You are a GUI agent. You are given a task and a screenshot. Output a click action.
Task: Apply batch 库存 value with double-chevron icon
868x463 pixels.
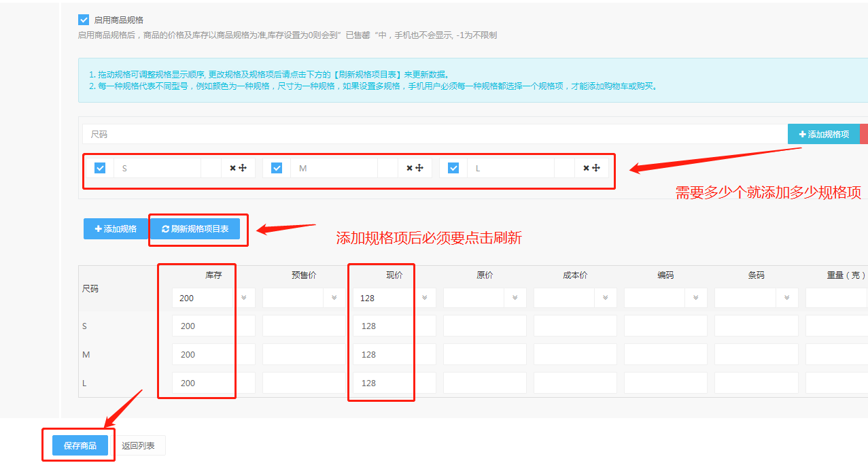click(x=244, y=298)
